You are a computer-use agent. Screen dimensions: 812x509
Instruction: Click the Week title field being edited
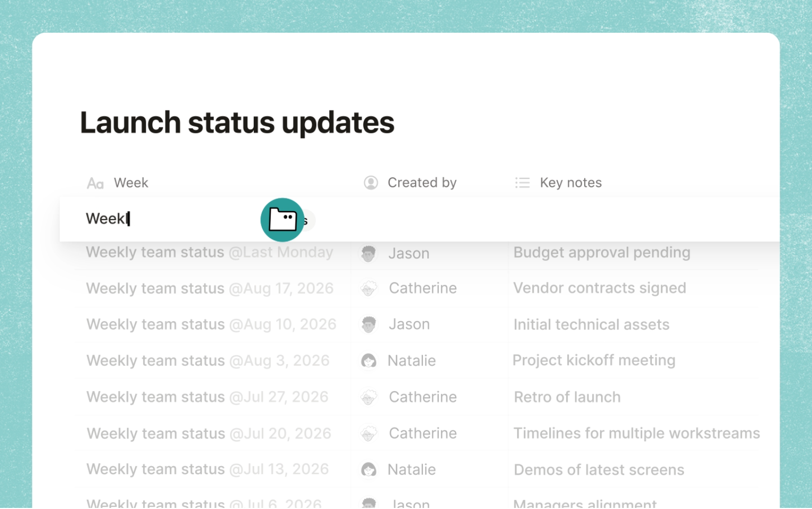click(x=108, y=219)
